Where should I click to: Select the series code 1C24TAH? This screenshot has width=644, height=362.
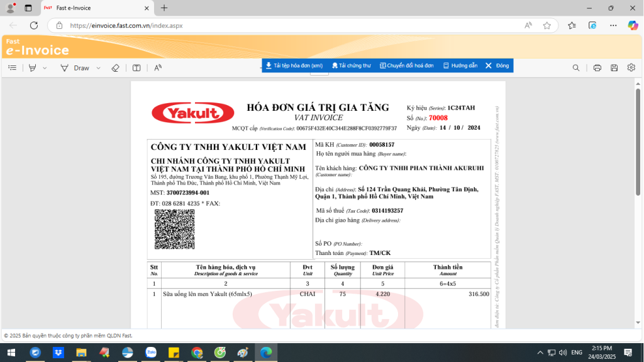tap(461, 108)
